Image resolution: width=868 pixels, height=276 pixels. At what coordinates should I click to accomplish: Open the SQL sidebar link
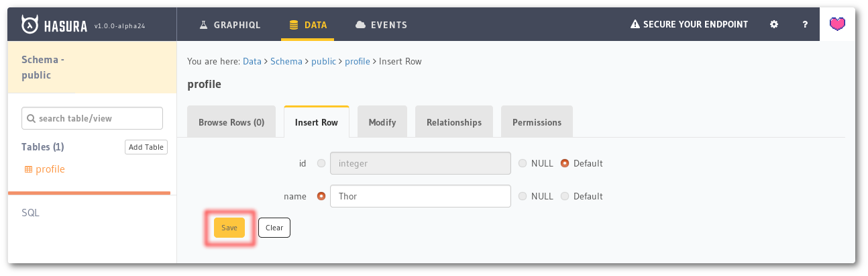(31, 213)
